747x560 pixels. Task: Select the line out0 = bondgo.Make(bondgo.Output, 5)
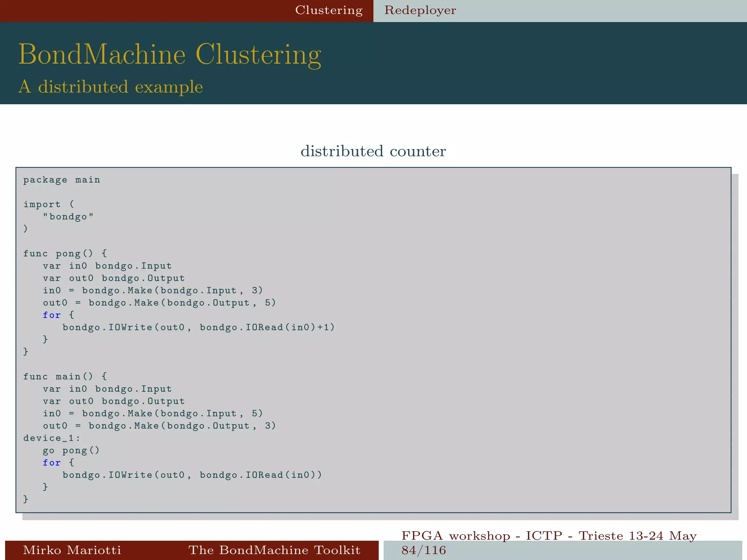tap(159, 303)
